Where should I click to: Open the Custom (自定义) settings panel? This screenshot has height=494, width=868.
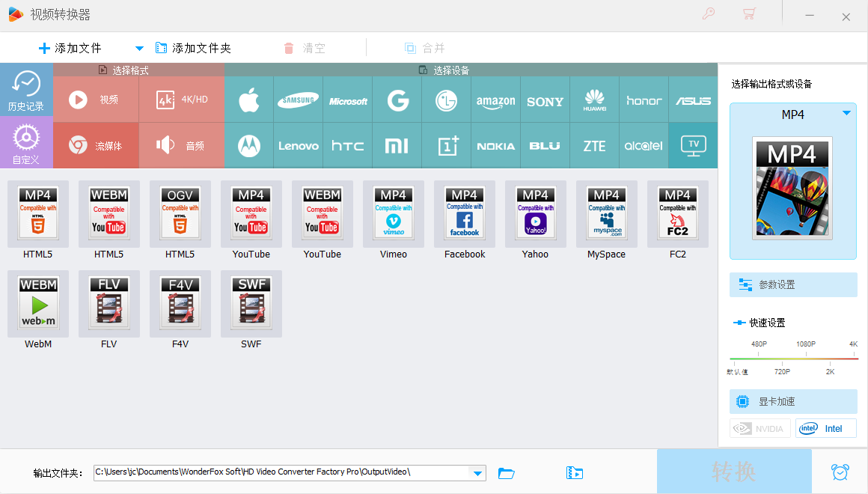[x=26, y=143]
